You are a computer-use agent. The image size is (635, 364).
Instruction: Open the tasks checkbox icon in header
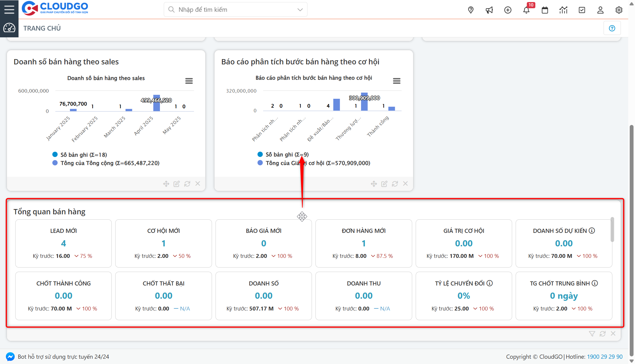(582, 10)
